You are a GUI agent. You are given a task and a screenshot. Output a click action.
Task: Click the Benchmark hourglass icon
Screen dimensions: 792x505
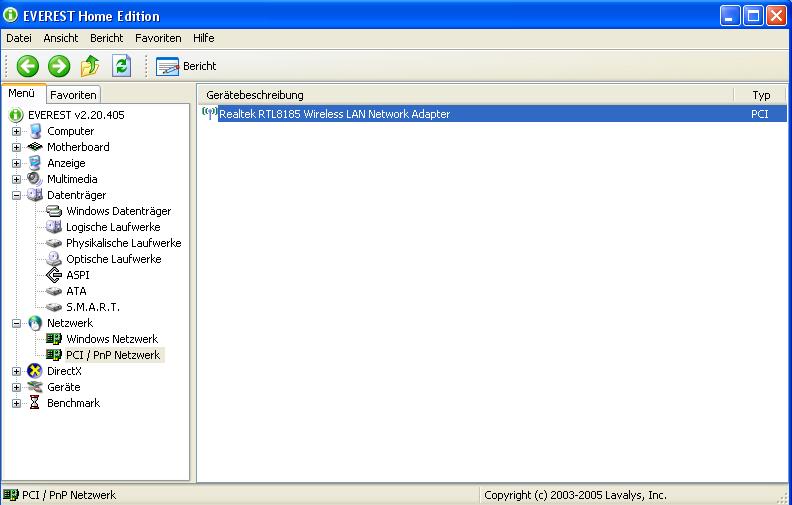pos(35,403)
